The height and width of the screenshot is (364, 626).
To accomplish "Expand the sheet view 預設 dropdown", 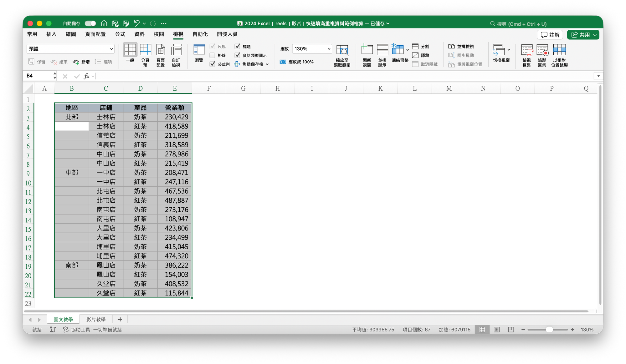I will coord(111,49).
